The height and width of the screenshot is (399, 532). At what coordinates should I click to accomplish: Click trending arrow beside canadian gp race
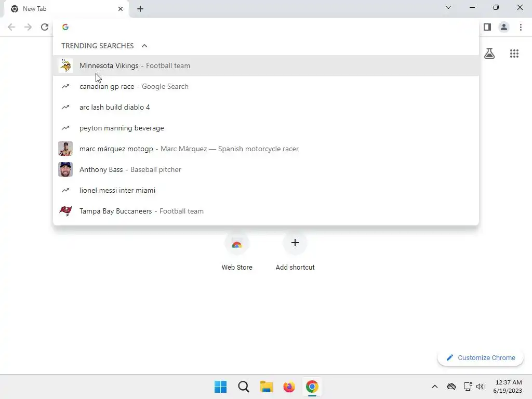(x=65, y=86)
